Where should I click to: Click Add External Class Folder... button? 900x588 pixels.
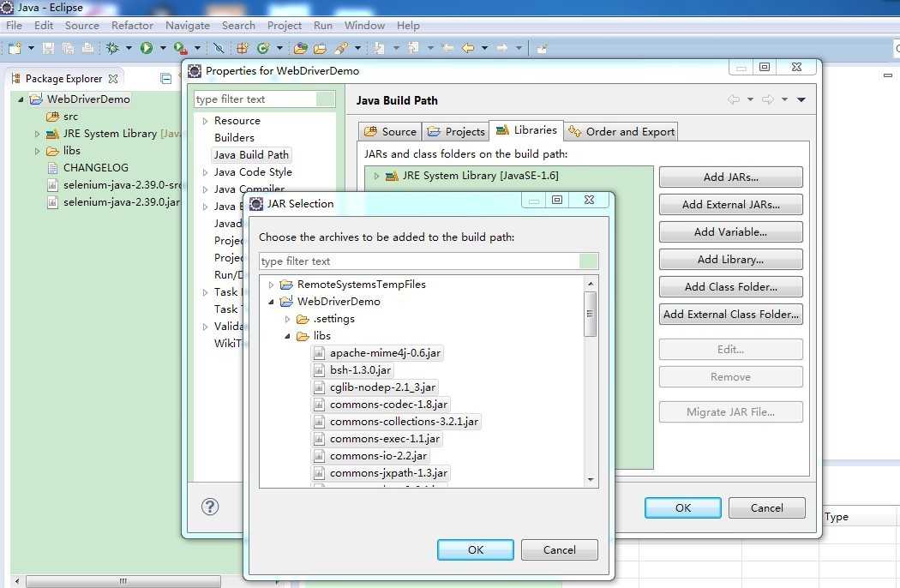tap(730, 314)
